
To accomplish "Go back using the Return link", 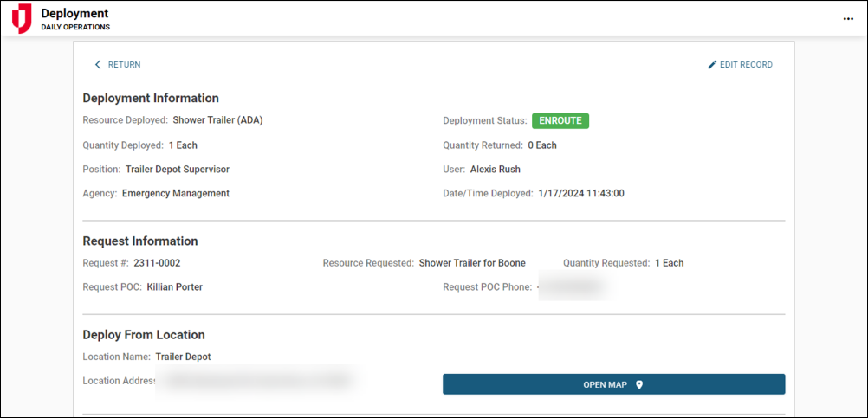I will coord(124,65).
